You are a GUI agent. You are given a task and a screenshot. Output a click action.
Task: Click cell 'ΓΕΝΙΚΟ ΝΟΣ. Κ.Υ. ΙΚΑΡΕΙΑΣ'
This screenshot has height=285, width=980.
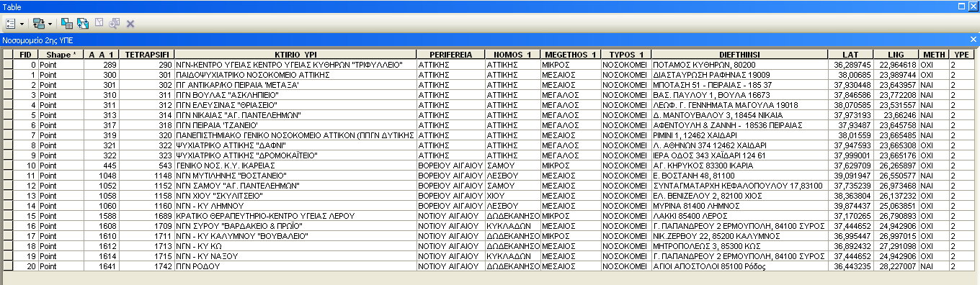click(x=295, y=166)
